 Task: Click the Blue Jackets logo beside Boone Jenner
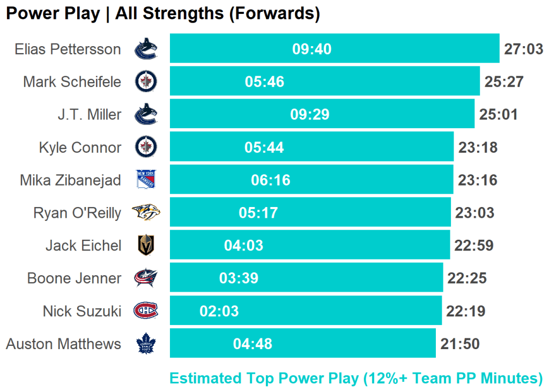click(145, 278)
